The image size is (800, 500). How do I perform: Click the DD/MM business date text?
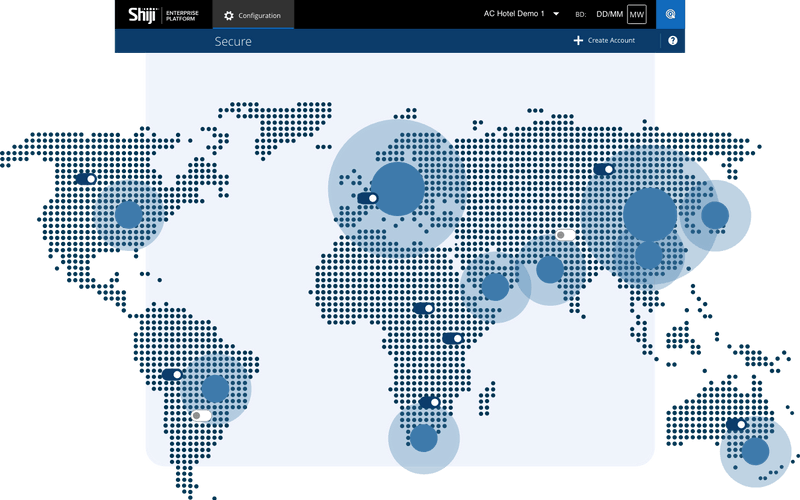click(609, 14)
